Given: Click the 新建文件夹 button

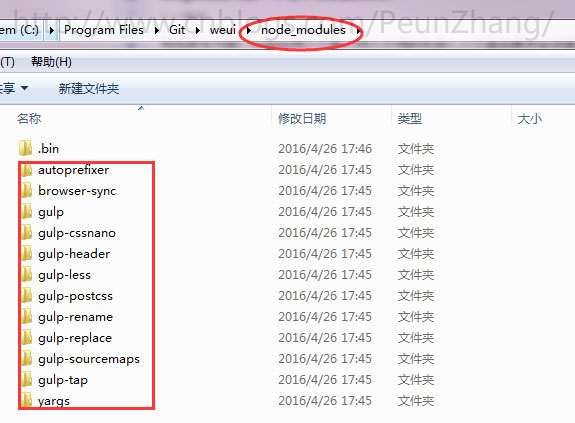Looking at the screenshot, I should pyautogui.click(x=89, y=88).
